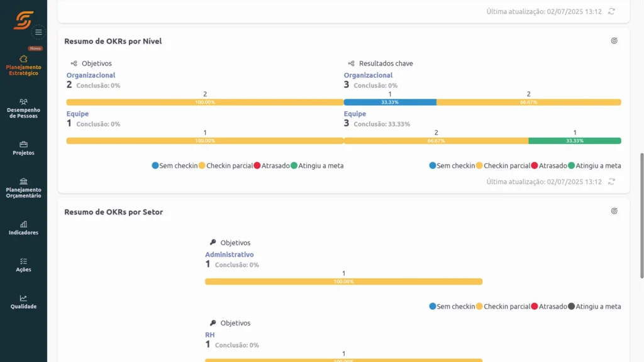Refresh the OKRs por Nível card data
Screen dimensions: 644x362
coord(611,182)
